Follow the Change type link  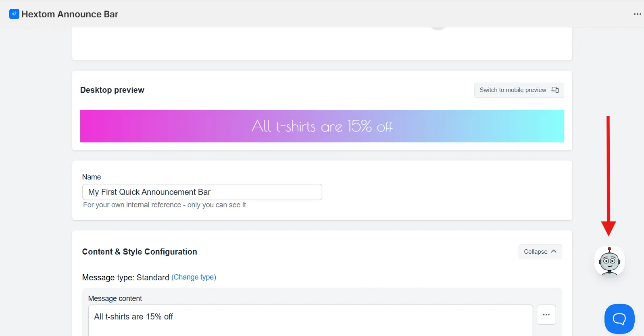pos(194,277)
